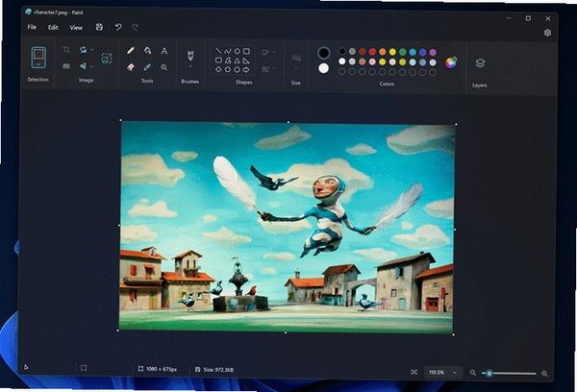Viewport: 577px width, 392px height.
Task: Click the canvas bottom-center resize handle
Action: tap(286, 332)
